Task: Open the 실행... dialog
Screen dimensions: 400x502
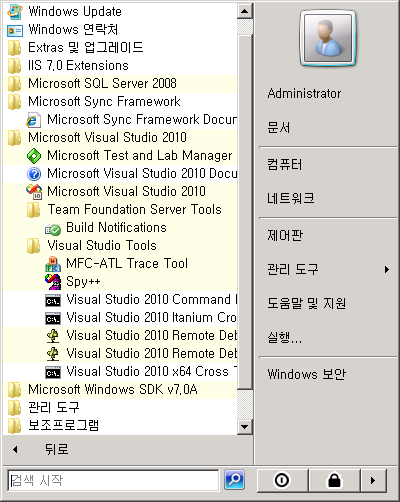Action: point(285,338)
